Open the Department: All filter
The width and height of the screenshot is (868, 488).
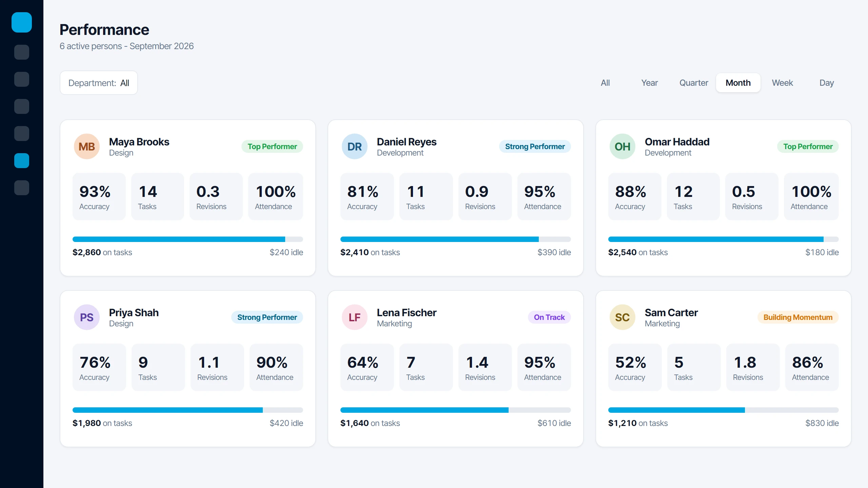point(99,83)
